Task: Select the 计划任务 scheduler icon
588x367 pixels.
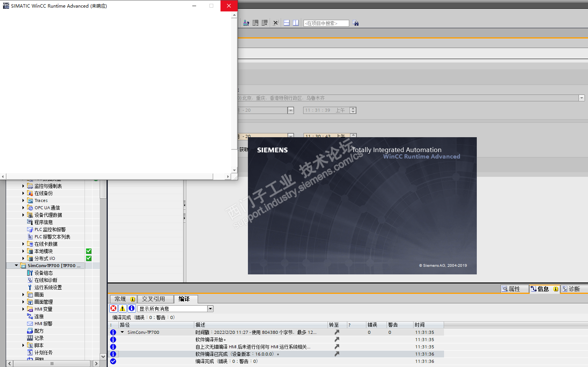Action: 30,353
